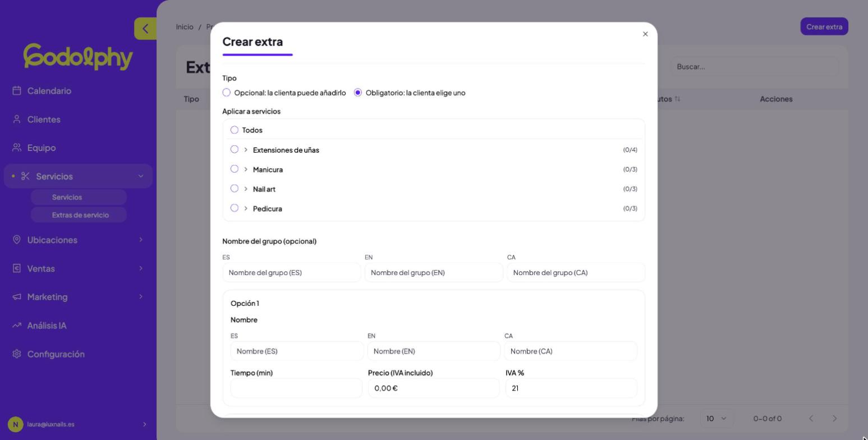Image resolution: width=868 pixels, height=440 pixels.
Task: Select the Extensiones de uñas category
Action: pos(235,150)
